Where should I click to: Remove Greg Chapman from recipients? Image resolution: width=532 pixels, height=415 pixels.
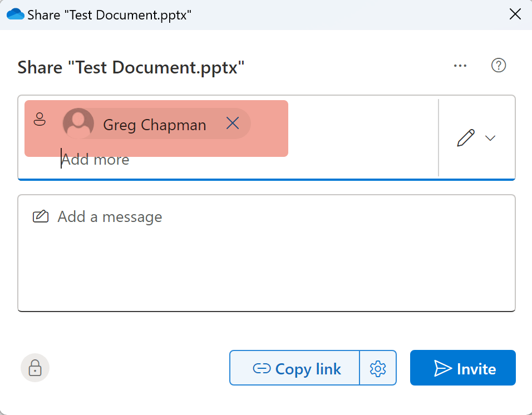233,123
